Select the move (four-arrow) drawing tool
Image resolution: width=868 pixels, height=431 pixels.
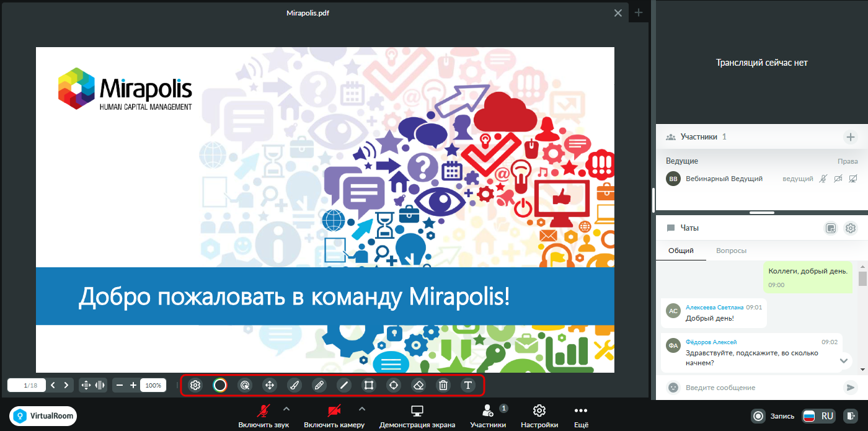(x=270, y=385)
